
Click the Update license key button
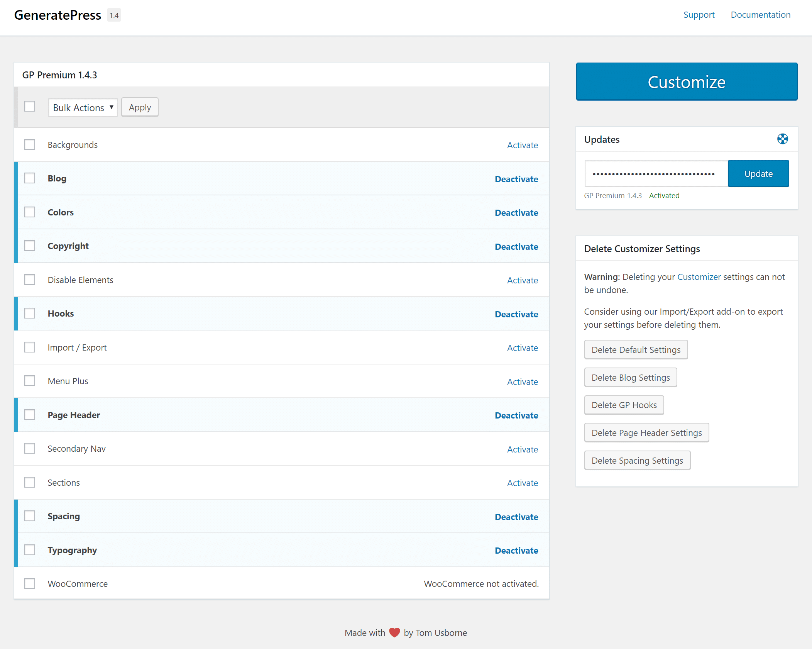(758, 173)
